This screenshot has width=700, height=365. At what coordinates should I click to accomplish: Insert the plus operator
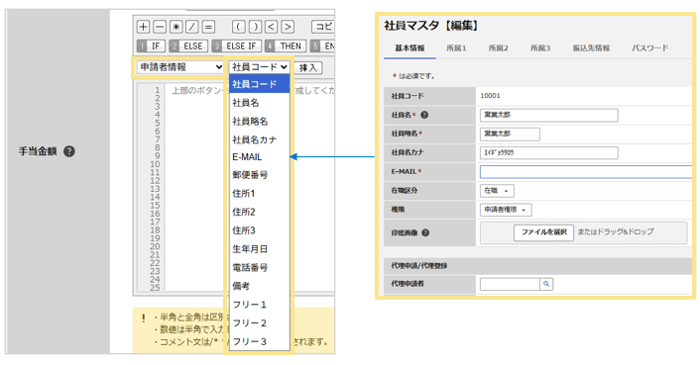[143, 27]
